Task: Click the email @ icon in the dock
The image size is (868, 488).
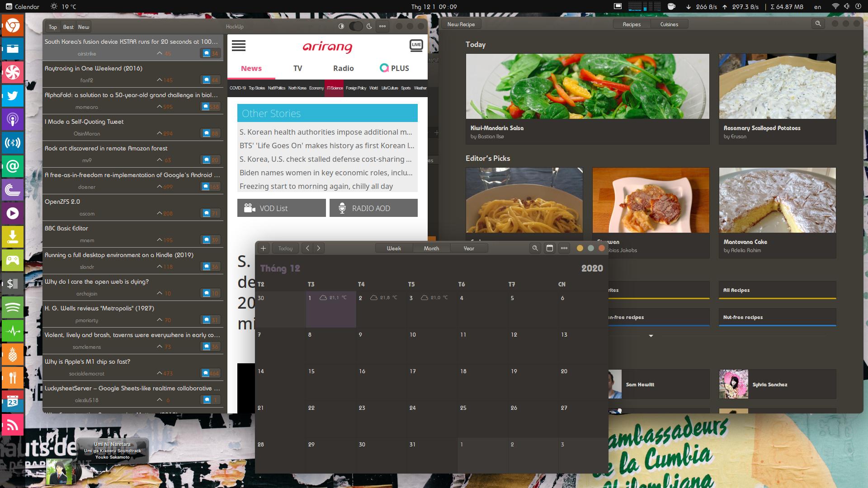Action: (13, 166)
